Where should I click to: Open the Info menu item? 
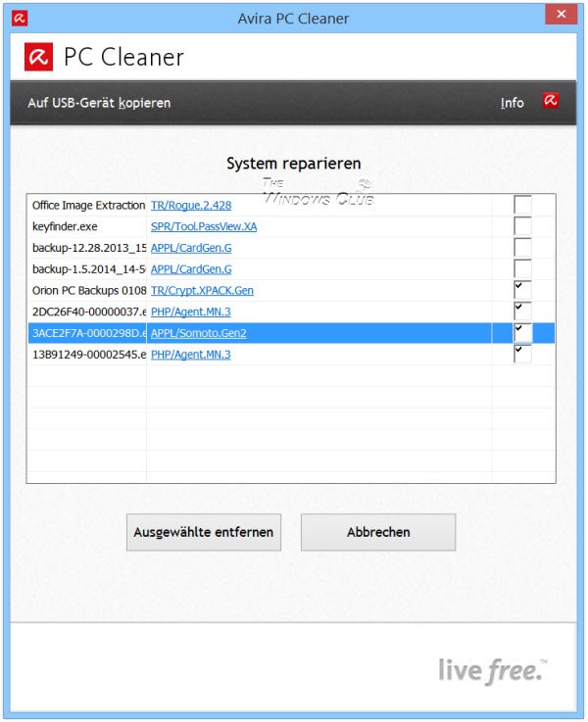pos(512,103)
